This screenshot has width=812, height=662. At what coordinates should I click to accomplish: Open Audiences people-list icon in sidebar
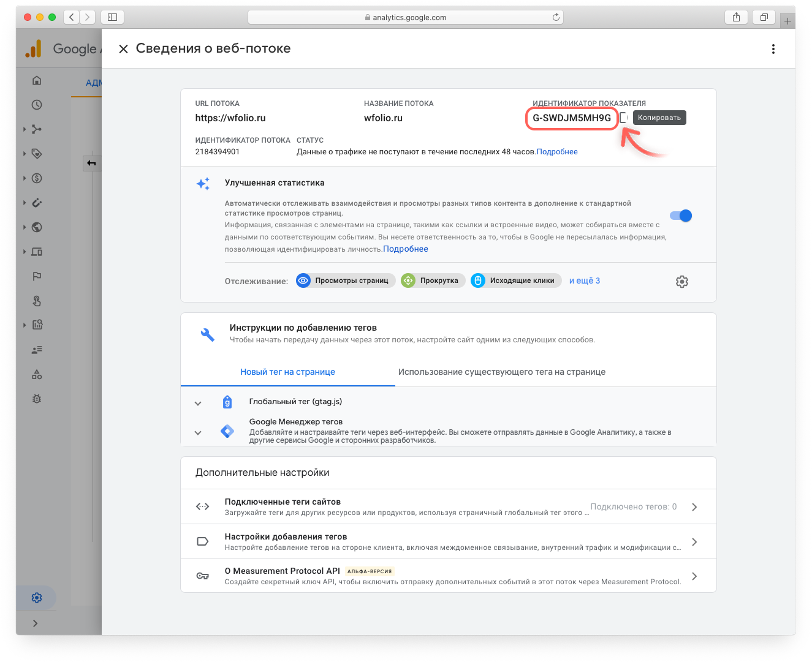[37, 350]
